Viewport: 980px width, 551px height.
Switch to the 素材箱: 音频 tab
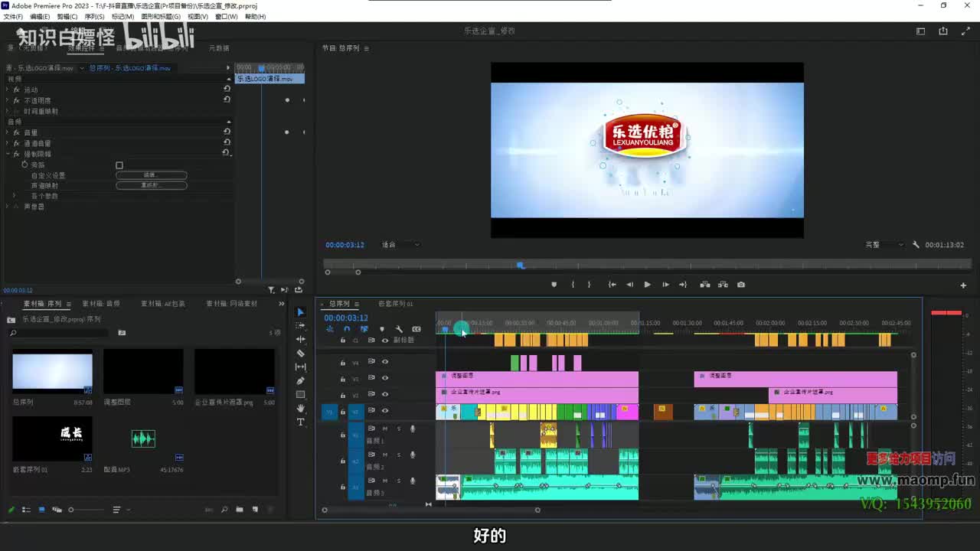101,304
